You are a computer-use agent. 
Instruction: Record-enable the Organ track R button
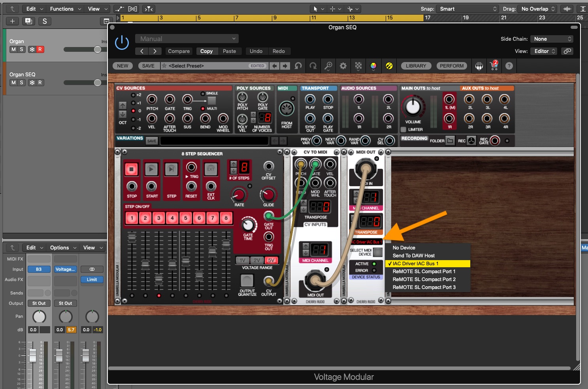tap(40, 49)
